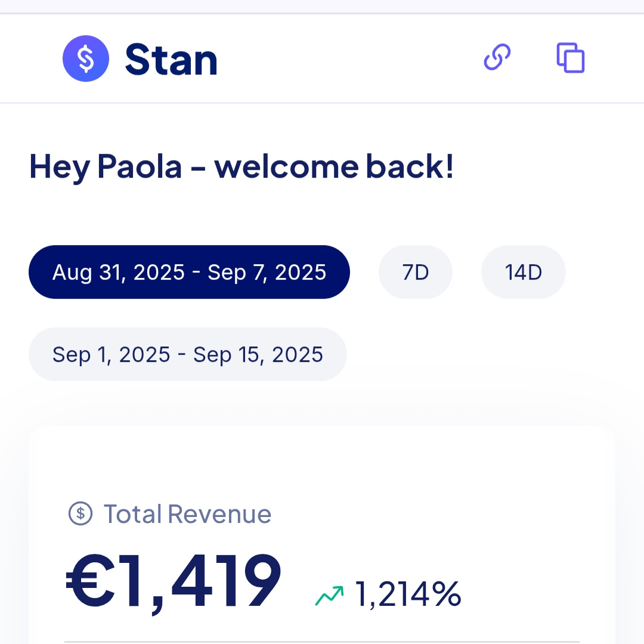
Task: Open the Aug 31 – Sep 7 date range
Action: [189, 272]
